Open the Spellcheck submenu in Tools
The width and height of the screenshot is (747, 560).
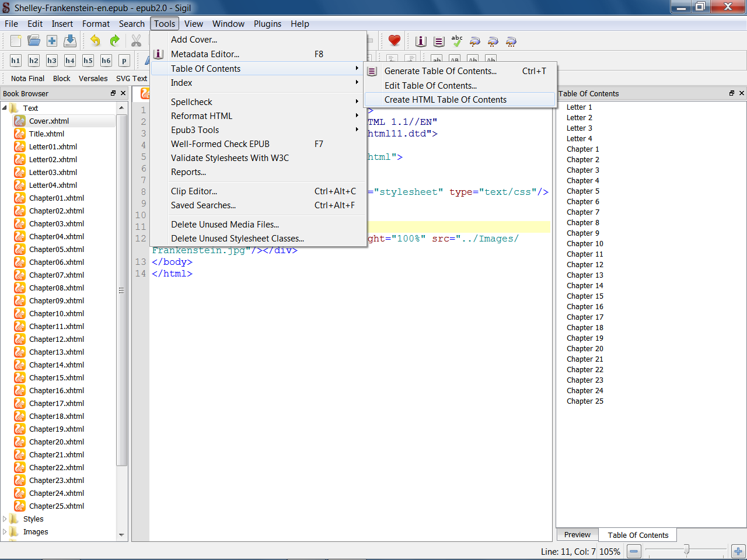191,102
